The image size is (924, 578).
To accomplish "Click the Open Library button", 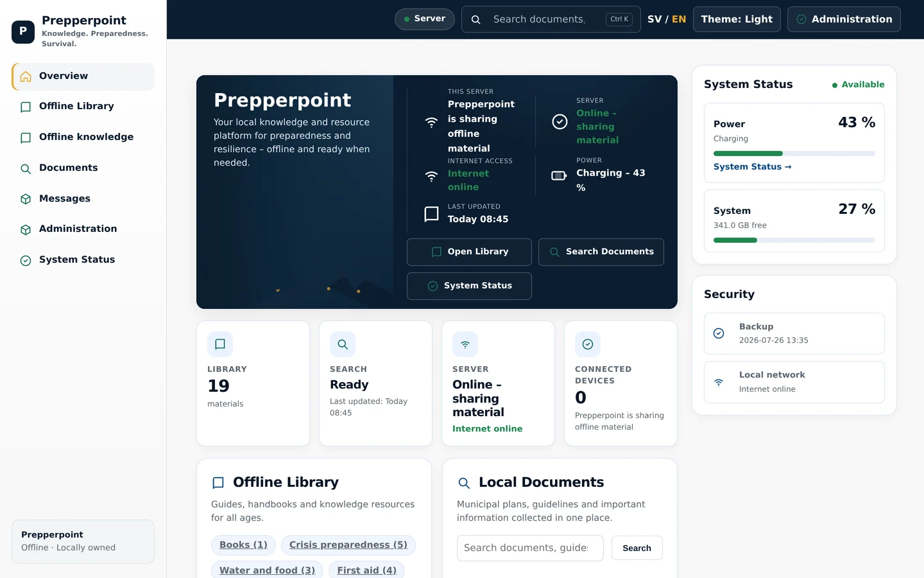I will [x=469, y=252].
